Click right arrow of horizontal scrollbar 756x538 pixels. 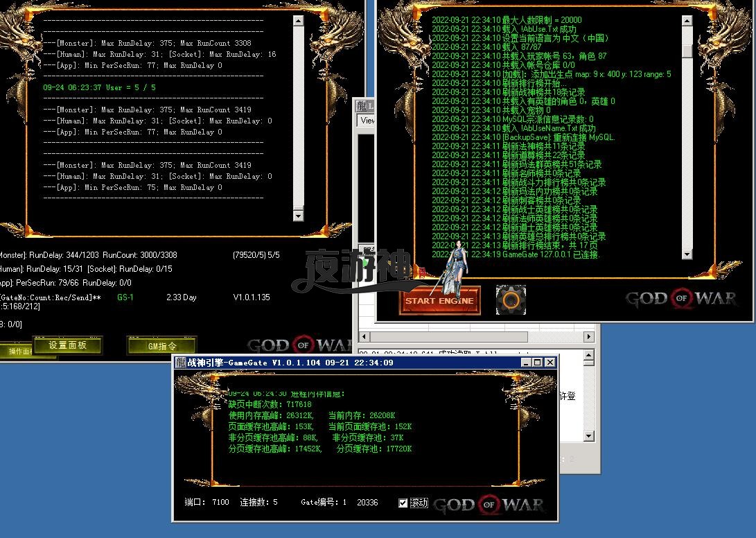point(589,338)
